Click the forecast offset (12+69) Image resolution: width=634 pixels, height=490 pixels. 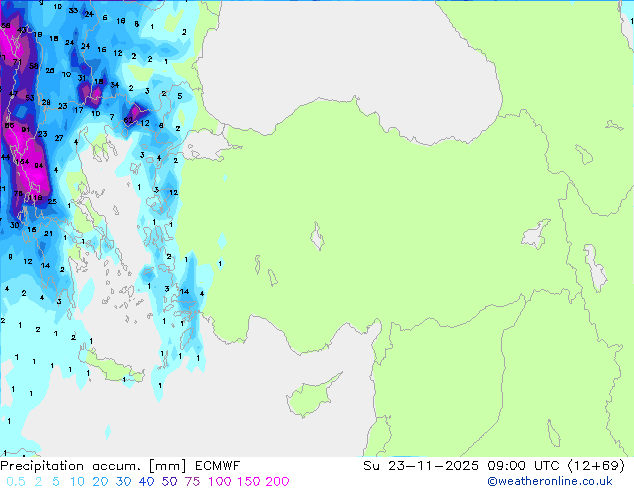tap(596, 466)
